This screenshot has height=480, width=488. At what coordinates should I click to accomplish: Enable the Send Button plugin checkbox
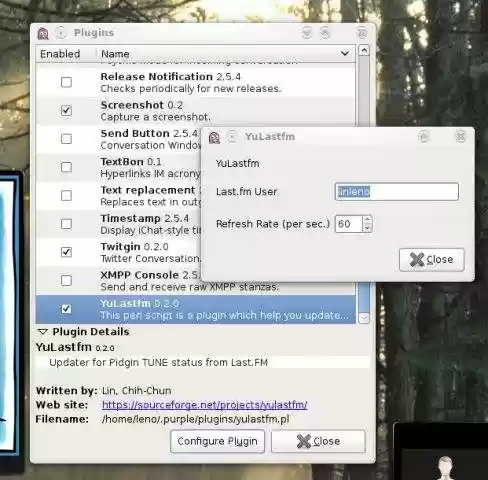66,139
